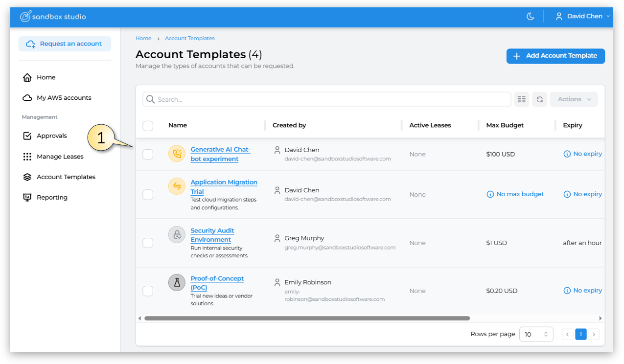Select the Generative AI Chatbot row checkbox
This screenshot has height=364, width=624.
pos(148,155)
